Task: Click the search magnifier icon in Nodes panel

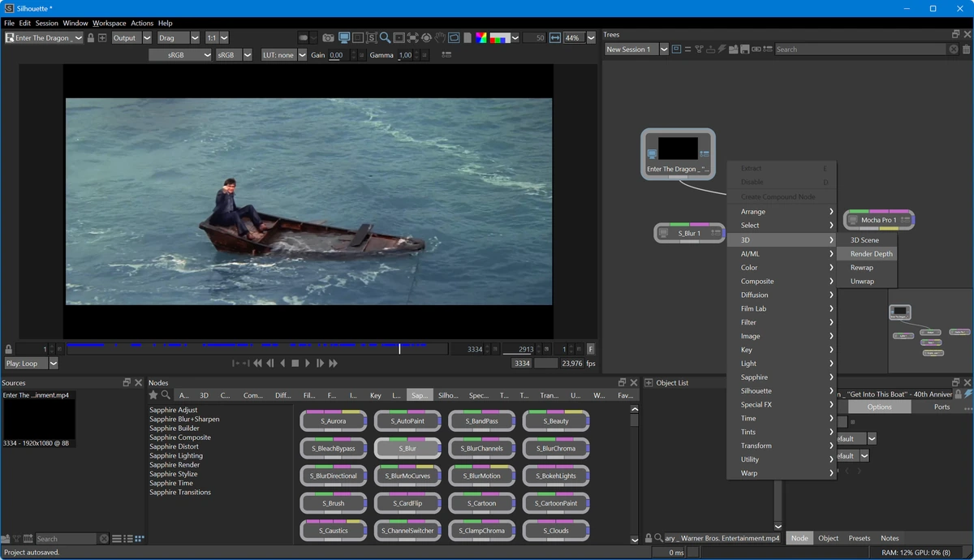Action: (x=166, y=395)
